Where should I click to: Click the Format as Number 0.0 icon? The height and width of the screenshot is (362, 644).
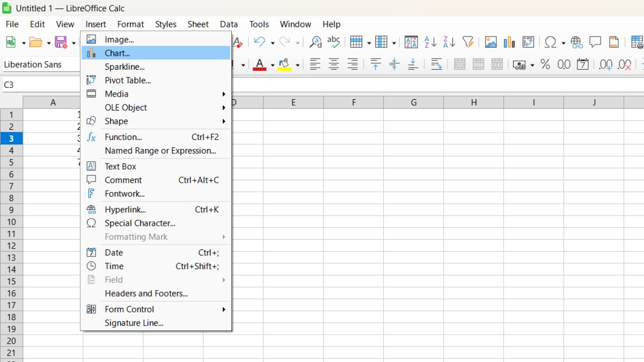point(564,64)
